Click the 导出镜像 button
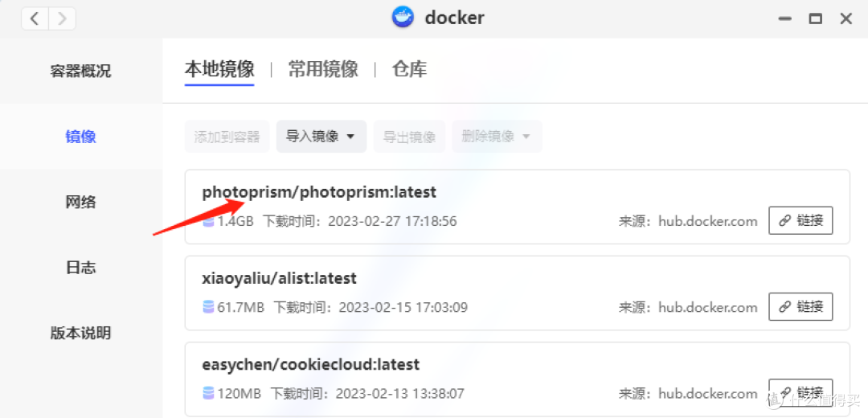Screen dimensions: 868x418 click(409, 136)
